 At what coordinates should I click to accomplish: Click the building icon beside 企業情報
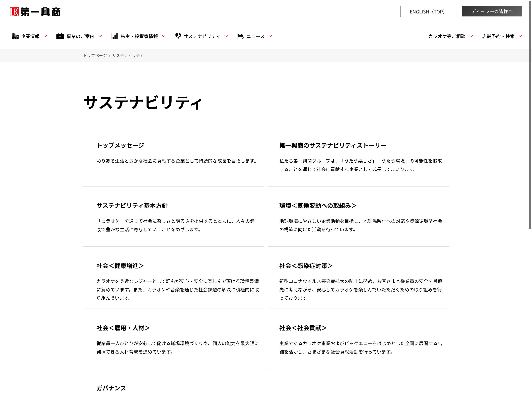coord(15,36)
